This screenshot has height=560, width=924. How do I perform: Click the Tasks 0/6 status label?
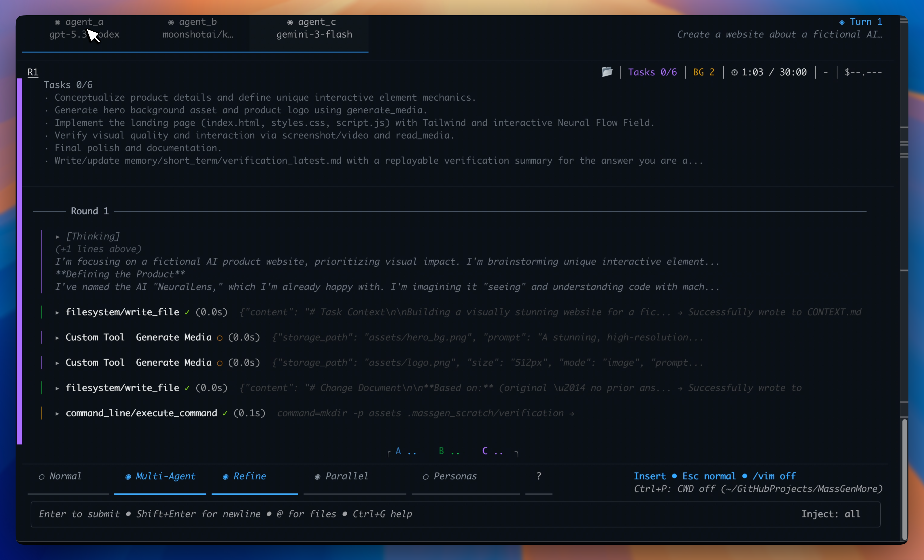click(x=652, y=72)
